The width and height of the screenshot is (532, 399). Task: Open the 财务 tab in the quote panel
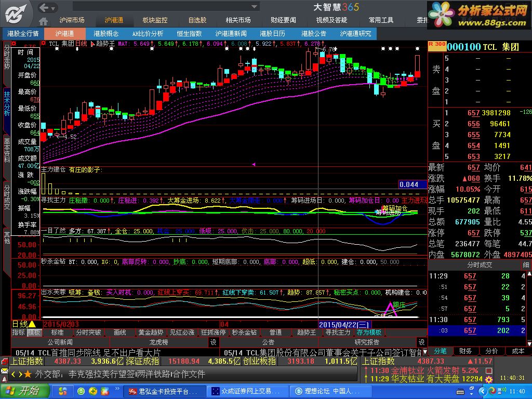click(x=465, y=351)
